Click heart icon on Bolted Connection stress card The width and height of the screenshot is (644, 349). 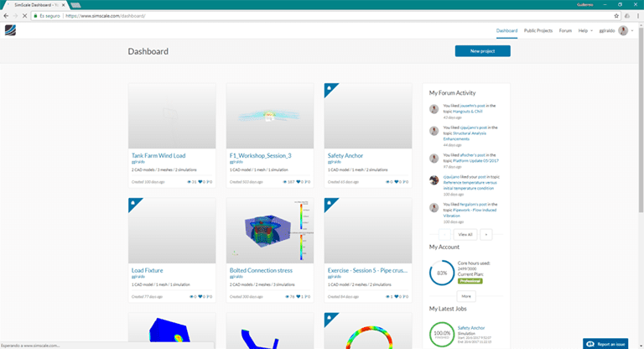(x=299, y=296)
